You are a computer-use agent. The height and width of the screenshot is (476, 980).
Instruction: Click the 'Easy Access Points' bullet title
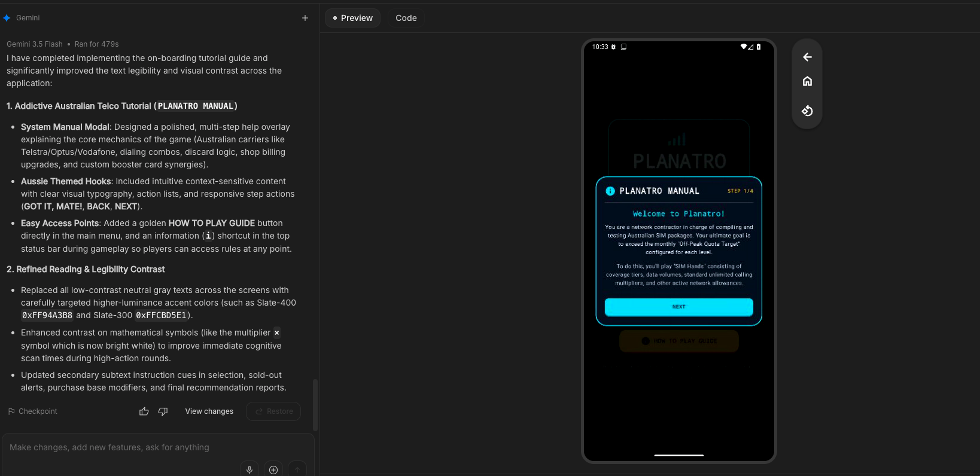(60, 223)
